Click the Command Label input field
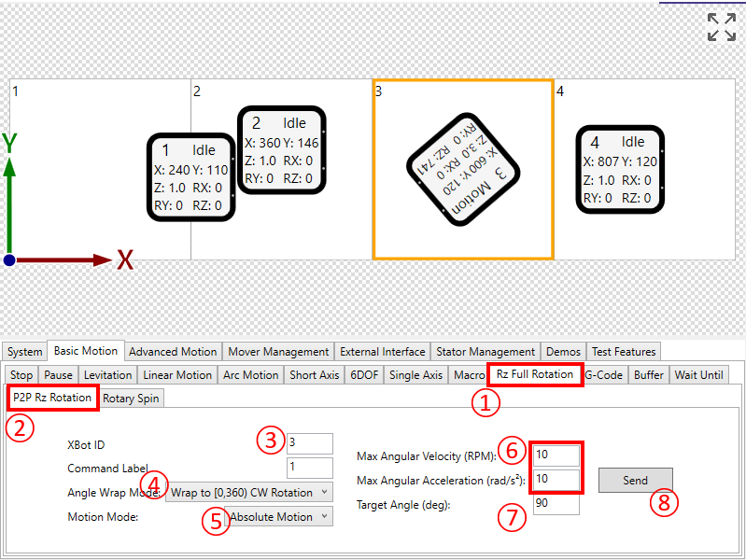Screen dimensions: 746x560 (x=310, y=469)
